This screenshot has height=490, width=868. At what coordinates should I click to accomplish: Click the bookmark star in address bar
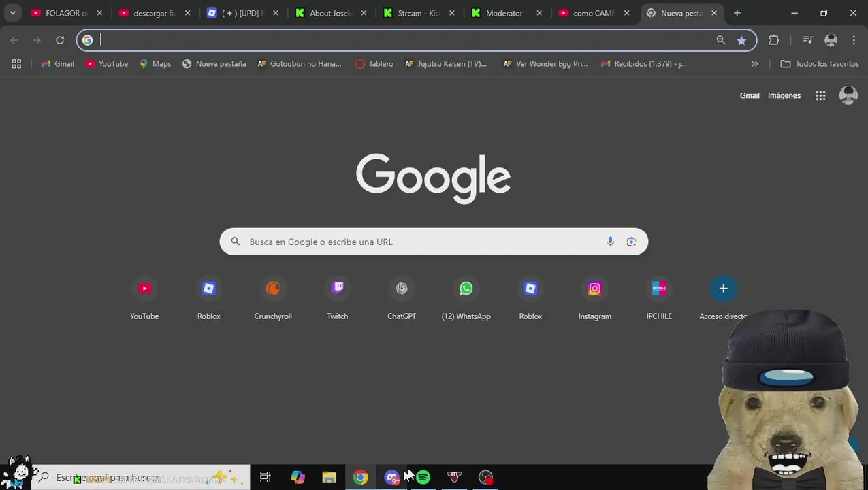[x=741, y=40]
